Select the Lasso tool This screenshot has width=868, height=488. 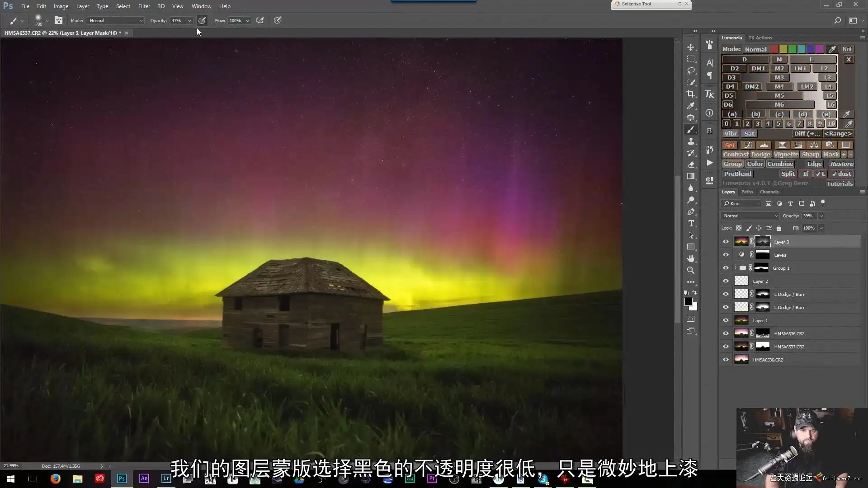pos(691,70)
